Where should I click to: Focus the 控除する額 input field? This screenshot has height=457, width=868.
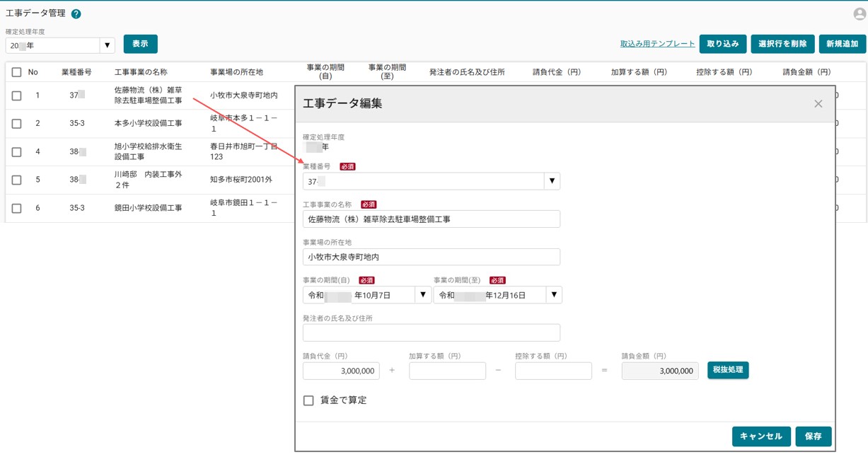tap(553, 371)
